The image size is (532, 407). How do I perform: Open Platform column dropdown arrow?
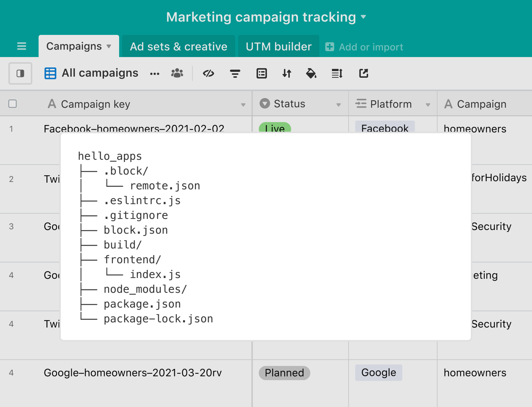pos(428,105)
